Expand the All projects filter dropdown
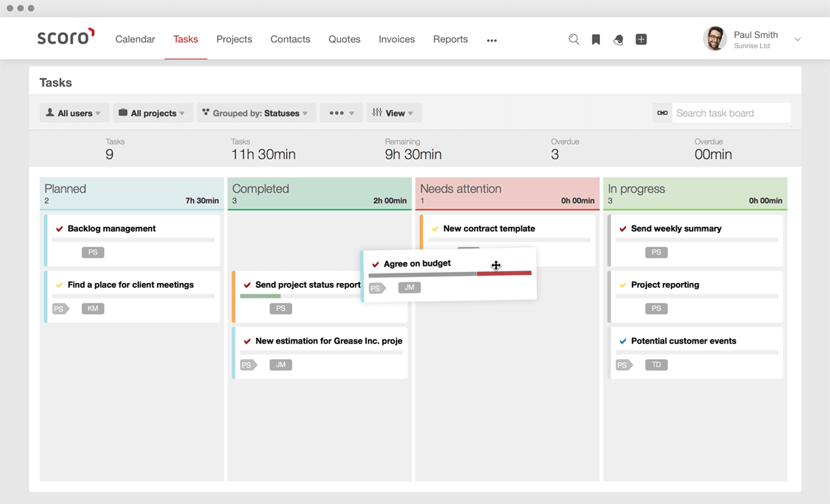Image resolution: width=830 pixels, height=504 pixels. [x=152, y=113]
